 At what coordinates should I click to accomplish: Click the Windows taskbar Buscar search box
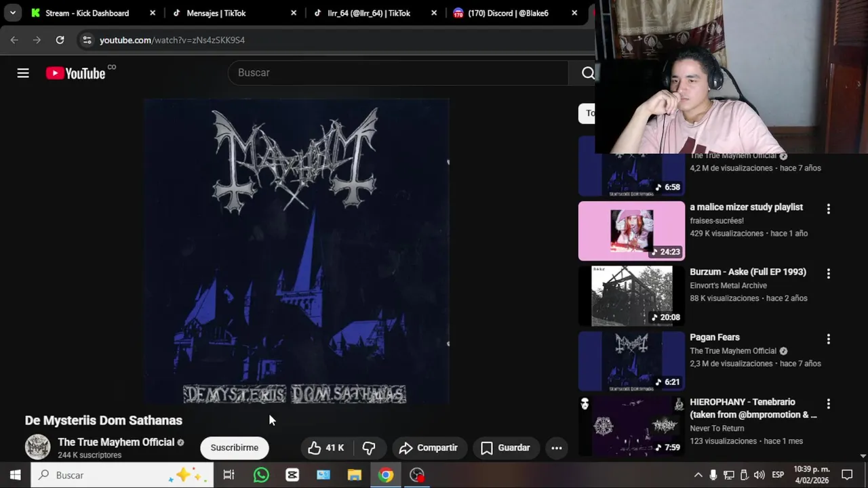pos(122,475)
